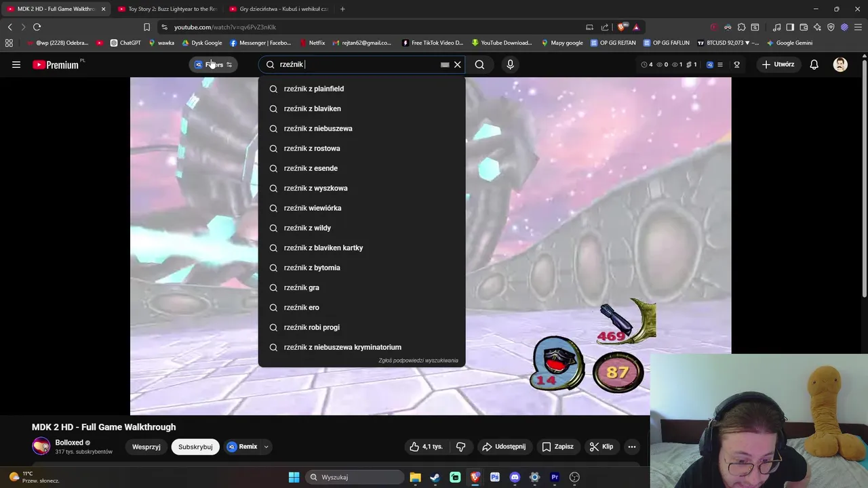Open the Bolloxed channel name link
Viewport: 868px width, 488px height.
pos(69,443)
